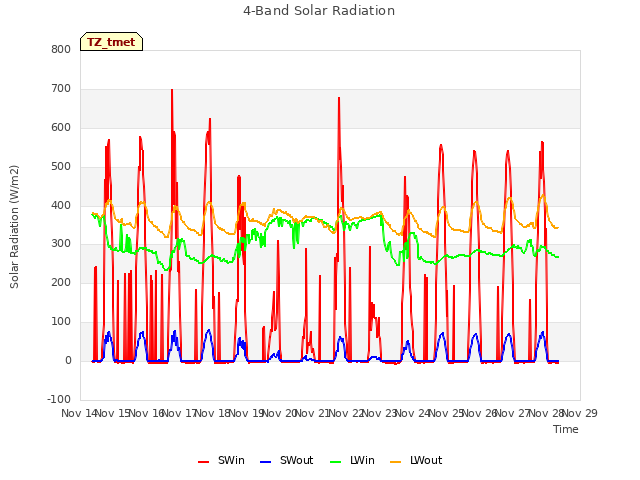This screenshot has width=640, height=480.
Task: Click the red SWin legend color marker
Action: [203, 462]
